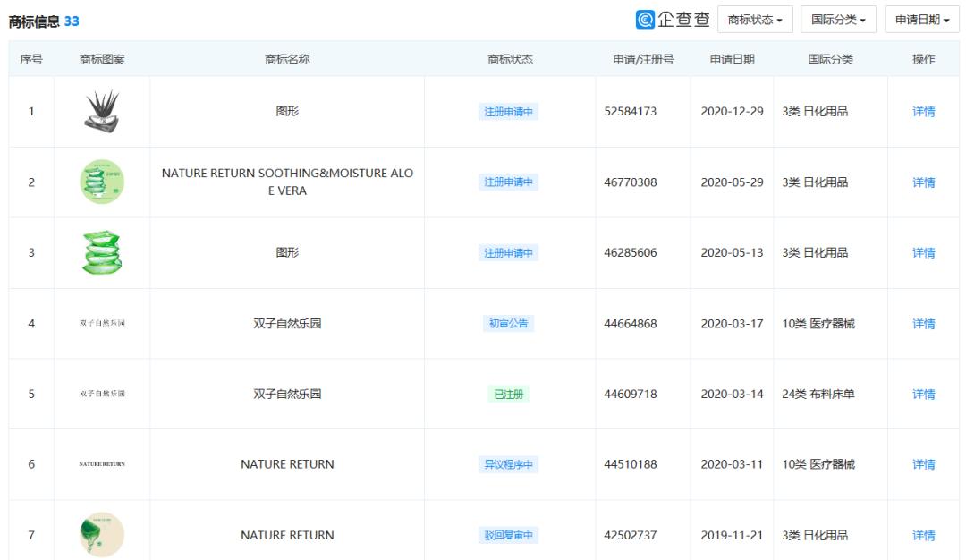Click the stacked aloe graphic thumbnail in row 3
This screenshot has width=966, height=560.
101,251
